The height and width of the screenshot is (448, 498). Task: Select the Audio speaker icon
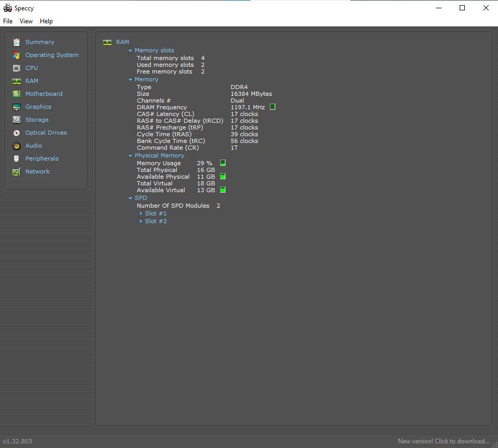pyautogui.click(x=17, y=146)
